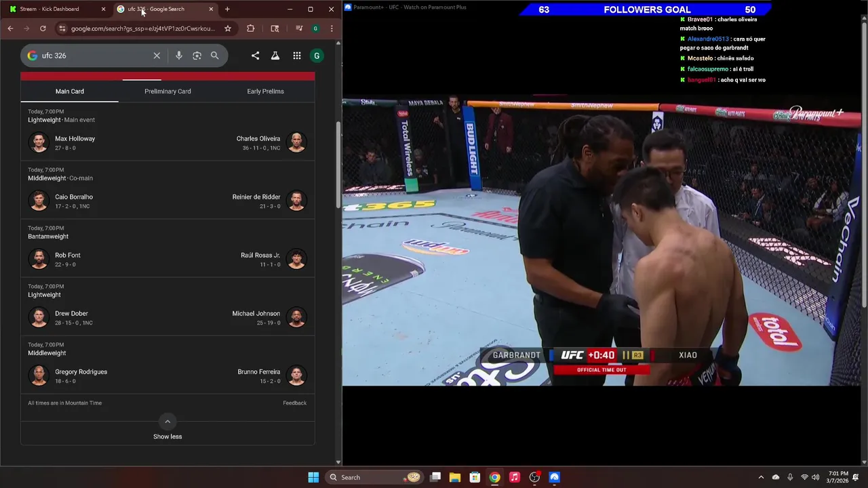Switch to Preliminary Card tab
This screenshot has height=488, width=868.
point(167,91)
